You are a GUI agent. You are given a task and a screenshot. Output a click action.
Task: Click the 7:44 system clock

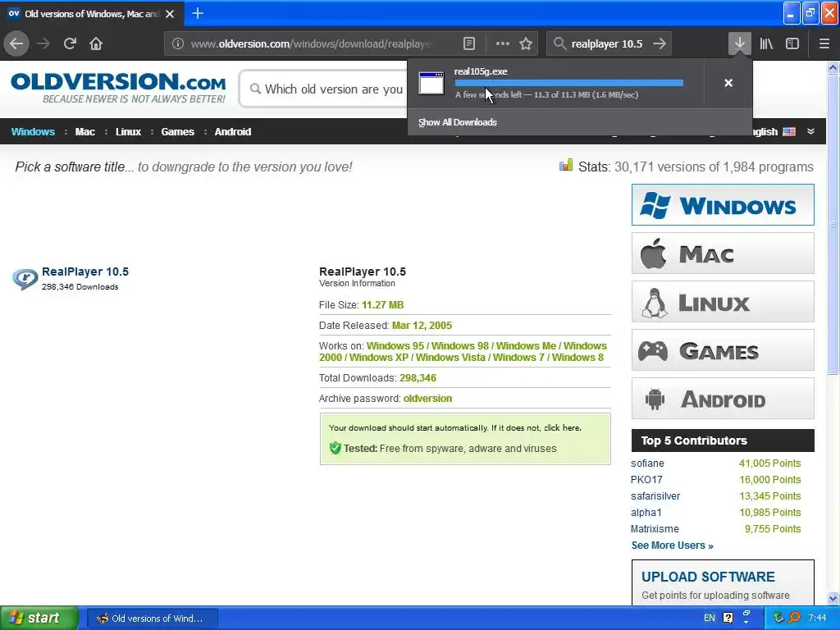tap(817, 619)
